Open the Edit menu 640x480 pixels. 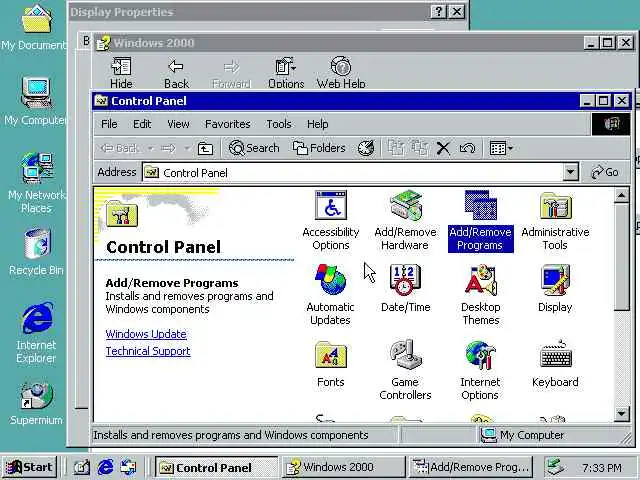tap(142, 124)
